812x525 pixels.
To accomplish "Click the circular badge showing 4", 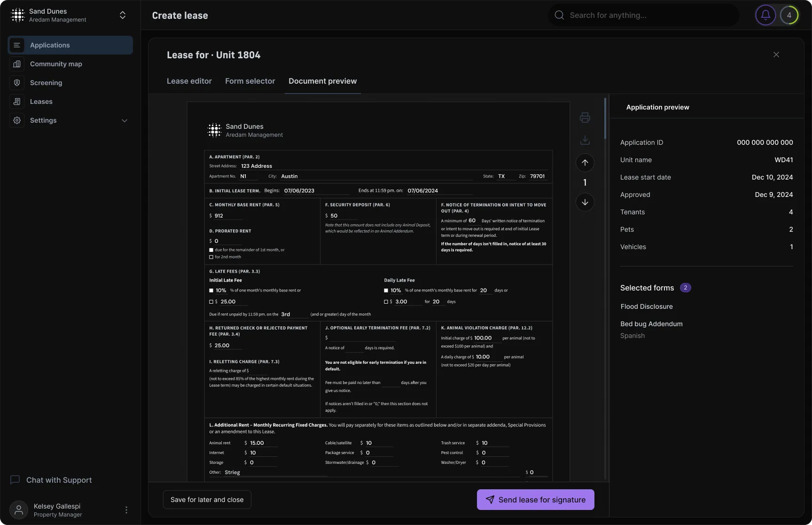I will tap(789, 15).
